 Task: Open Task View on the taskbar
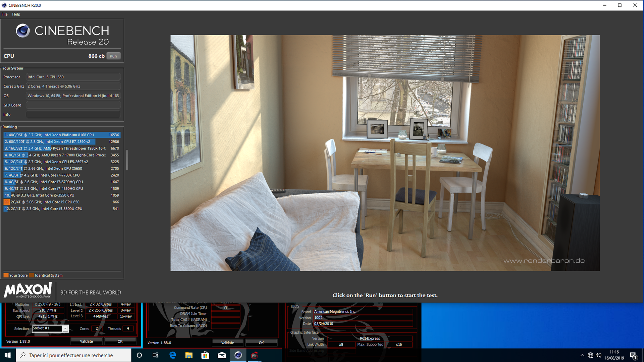point(155,355)
